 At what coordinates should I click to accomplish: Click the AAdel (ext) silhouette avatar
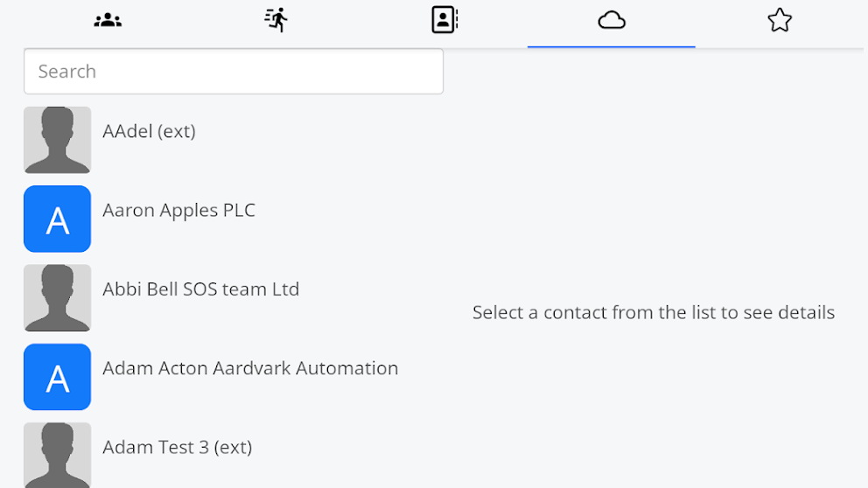point(57,140)
